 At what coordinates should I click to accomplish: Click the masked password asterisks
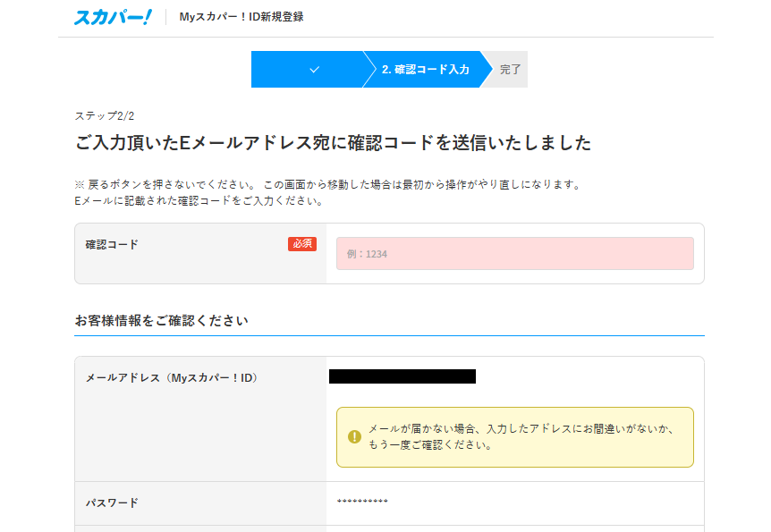tap(362, 502)
